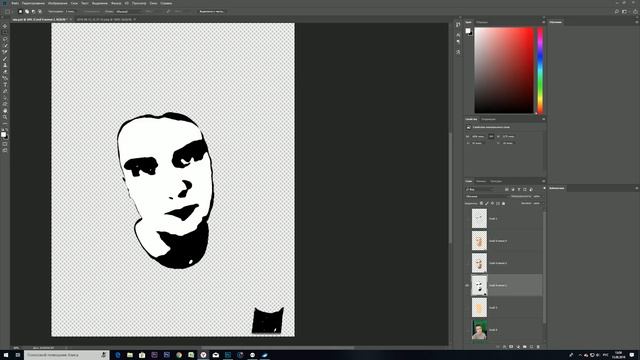Open the Редактирование menu
The width and height of the screenshot is (640, 360).
[x=33, y=3]
